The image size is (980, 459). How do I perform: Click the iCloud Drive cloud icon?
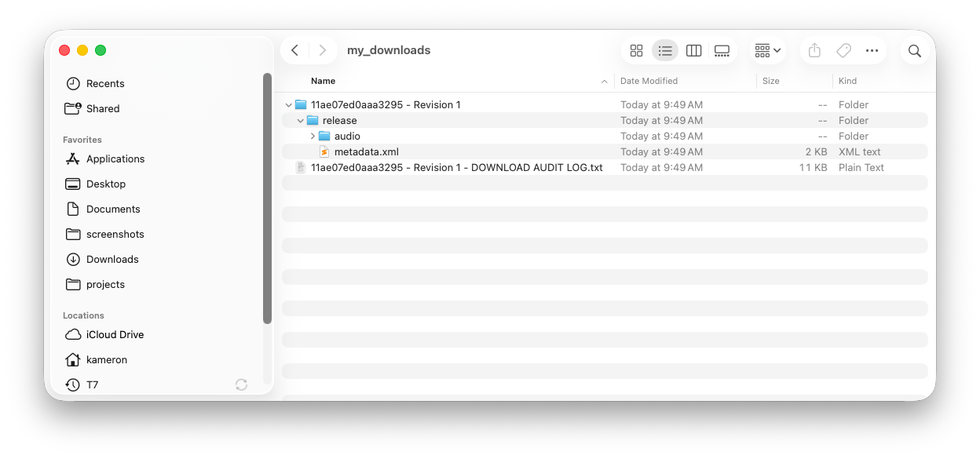[73, 334]
